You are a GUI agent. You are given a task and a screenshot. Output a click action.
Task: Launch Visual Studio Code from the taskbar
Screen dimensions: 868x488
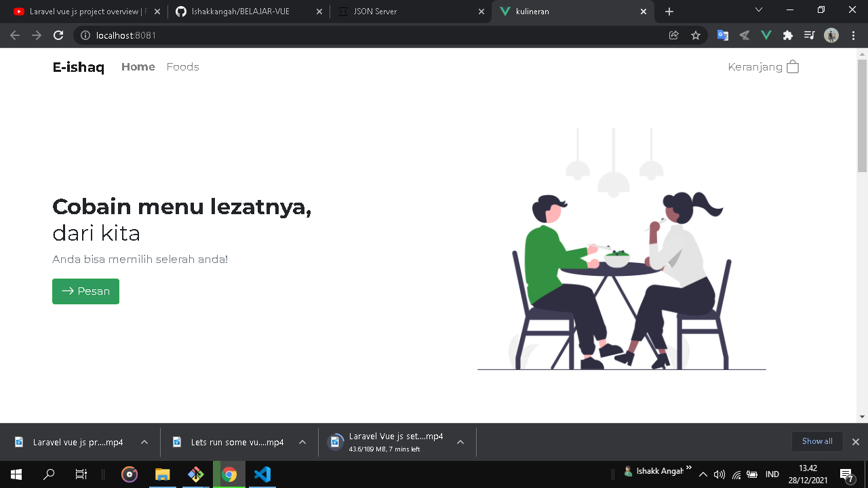coord(262,474)
